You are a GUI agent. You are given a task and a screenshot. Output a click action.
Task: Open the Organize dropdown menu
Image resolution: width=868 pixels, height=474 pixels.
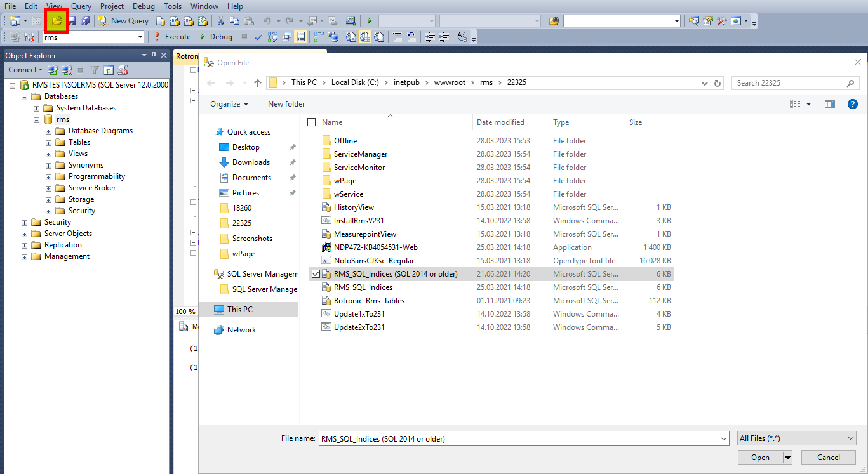pos(229,104)
